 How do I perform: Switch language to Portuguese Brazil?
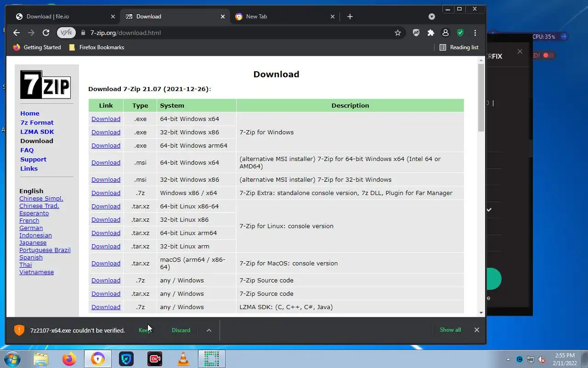[x=45, y=250]
